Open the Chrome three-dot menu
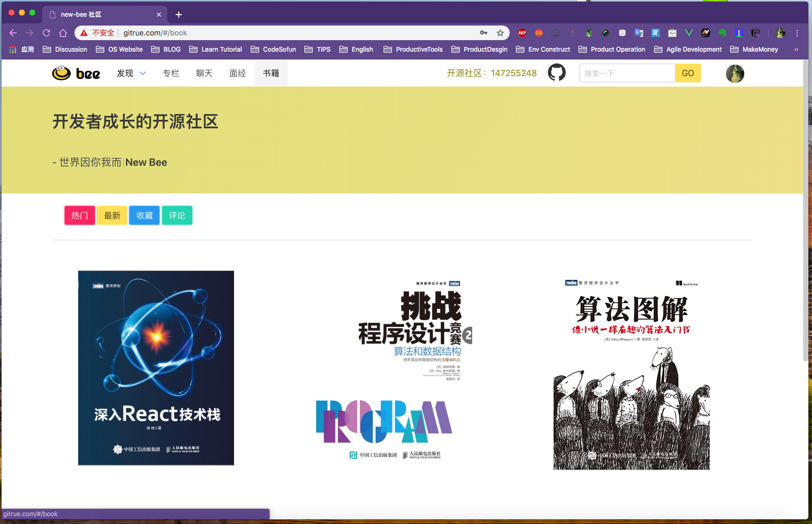Screen dimensions: 812x524 point(797,33)
